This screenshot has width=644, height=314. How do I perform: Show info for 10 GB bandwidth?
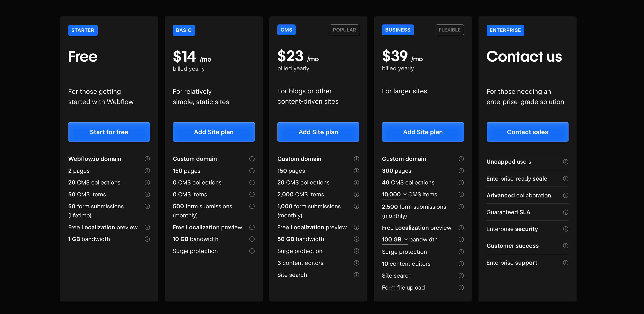(x=252, y=239)
